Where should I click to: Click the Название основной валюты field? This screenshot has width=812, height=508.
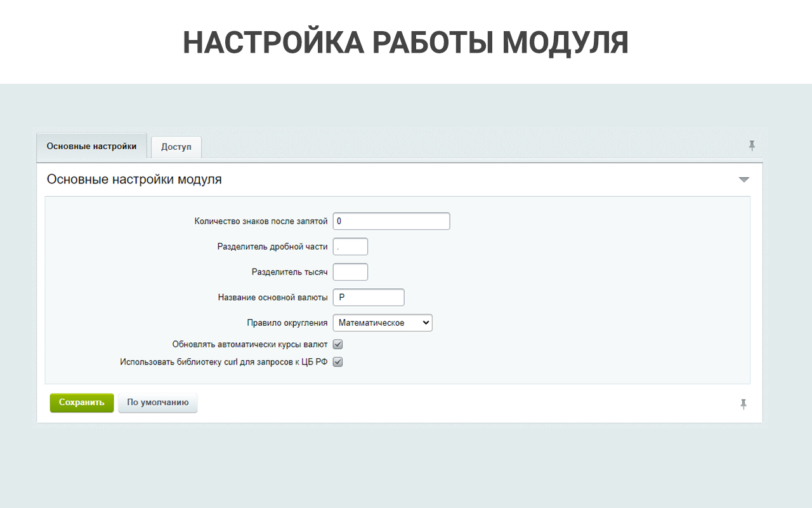pos(368,297)
